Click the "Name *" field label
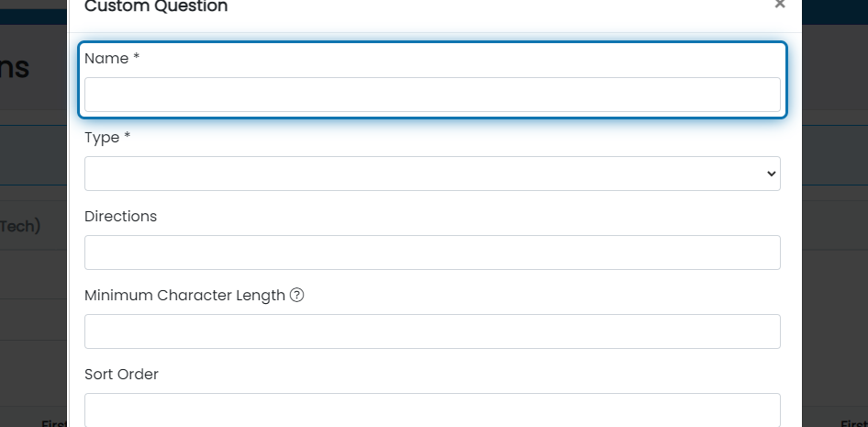Viewport: 868px width, 427px height. (x=112, y=58)
